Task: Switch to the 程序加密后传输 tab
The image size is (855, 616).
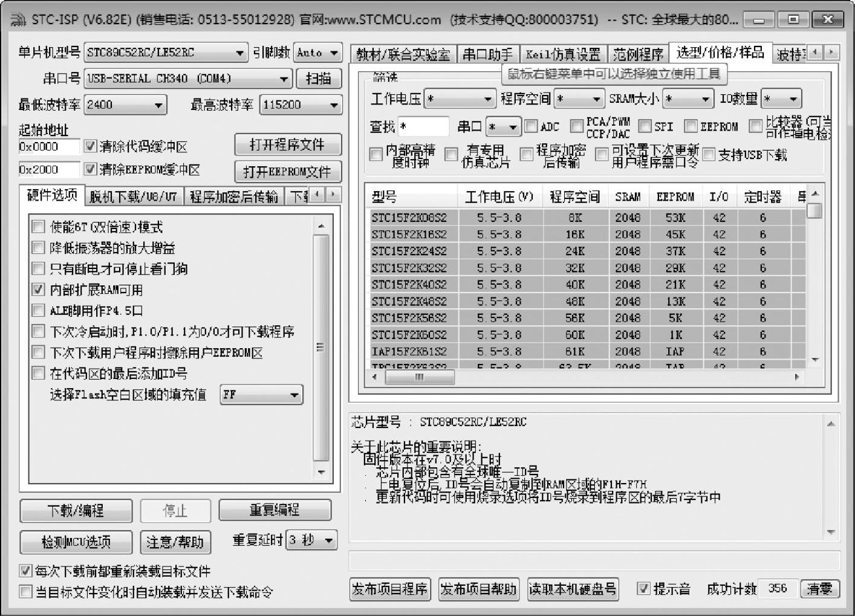Action: [x=234, y=196]
